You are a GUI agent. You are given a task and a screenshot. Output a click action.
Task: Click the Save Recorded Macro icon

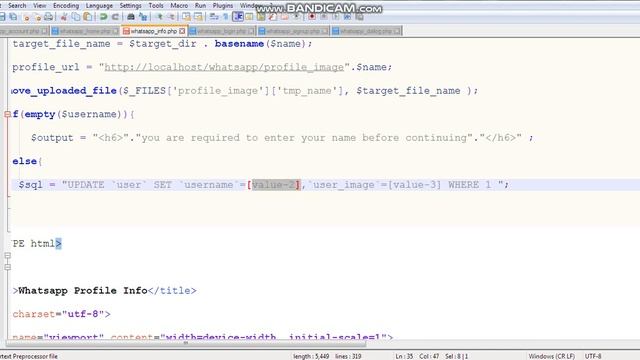pyautogui.click(x=359, y=17)
